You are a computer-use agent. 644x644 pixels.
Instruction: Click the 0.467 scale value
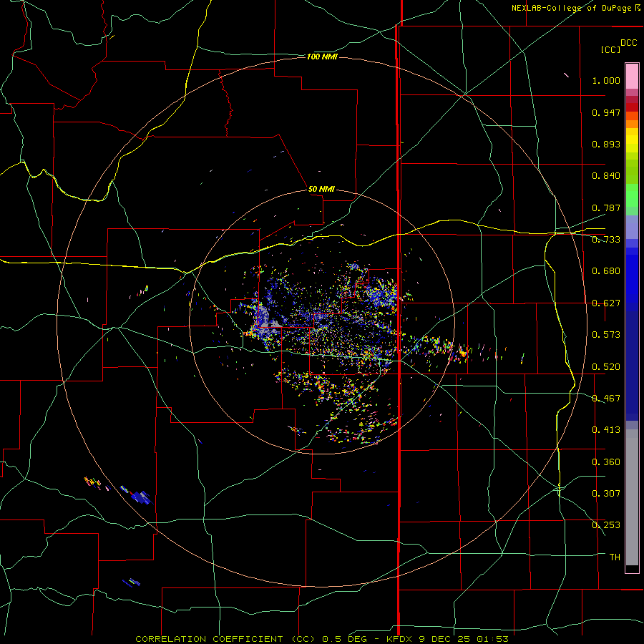coord(606,399)
